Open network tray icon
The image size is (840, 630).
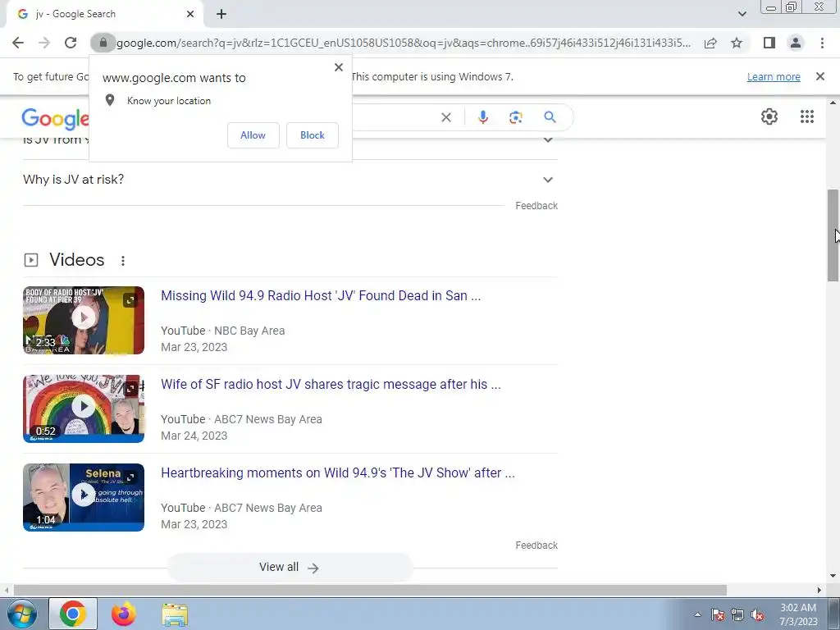click(x=737, y=615)
